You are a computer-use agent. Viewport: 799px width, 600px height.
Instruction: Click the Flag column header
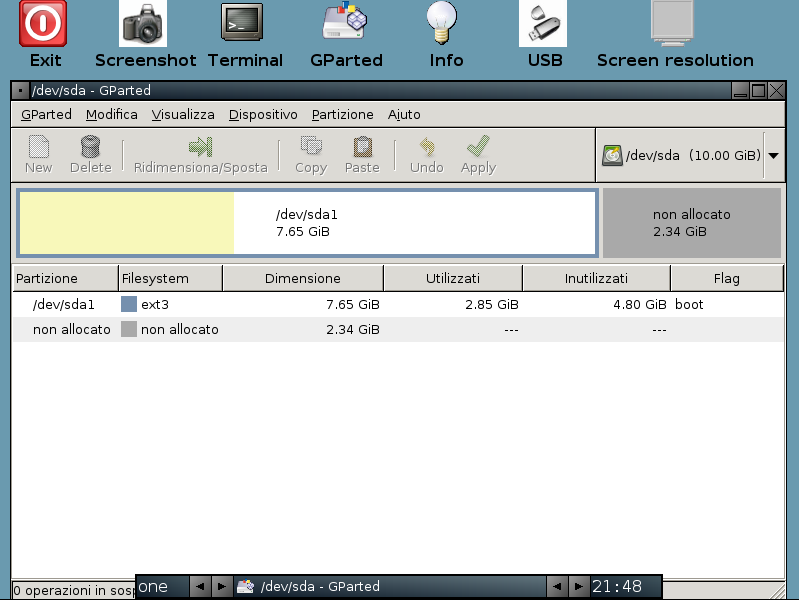point(727,278)
